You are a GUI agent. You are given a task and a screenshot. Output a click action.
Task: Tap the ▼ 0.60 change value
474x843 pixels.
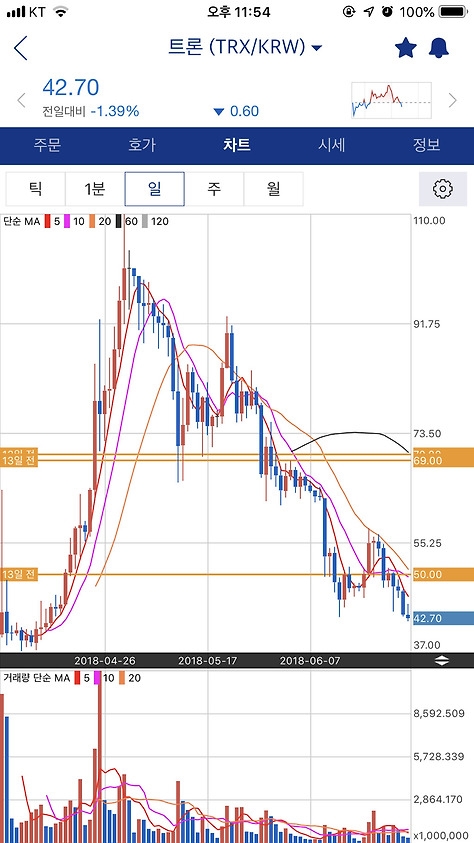(236, 111)
